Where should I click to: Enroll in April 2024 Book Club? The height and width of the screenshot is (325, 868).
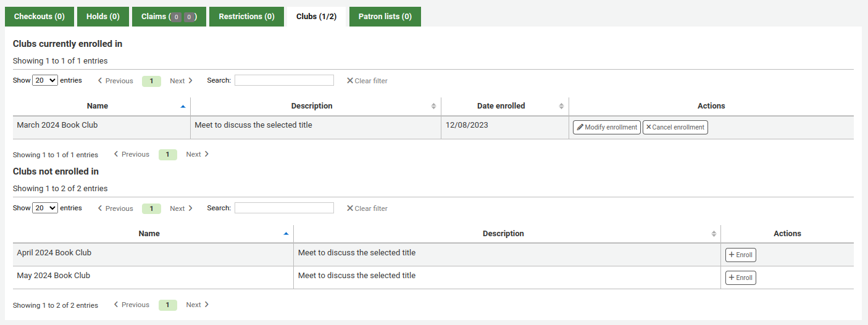coord(740,255)
